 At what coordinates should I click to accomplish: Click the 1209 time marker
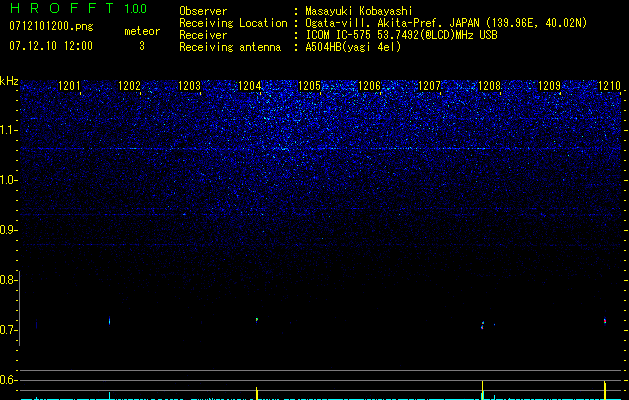click(x=549, y=85)
